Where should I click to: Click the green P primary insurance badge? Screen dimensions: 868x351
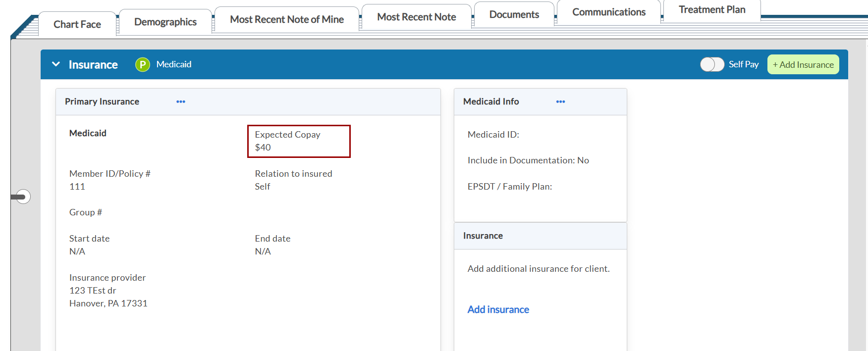143,64
